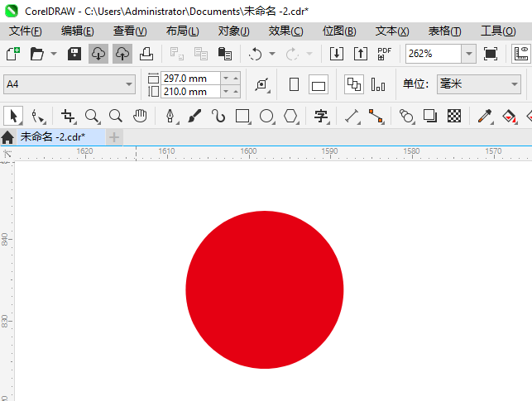The width and height of the screenshot is (532, 401).
Task: Select the Polygon tool
Action: (x=290, y=117)
